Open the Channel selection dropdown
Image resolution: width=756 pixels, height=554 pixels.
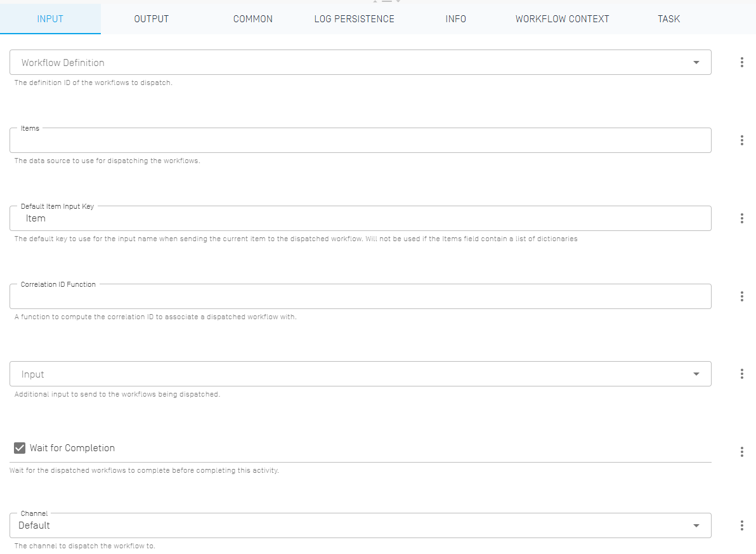point(696,525)
